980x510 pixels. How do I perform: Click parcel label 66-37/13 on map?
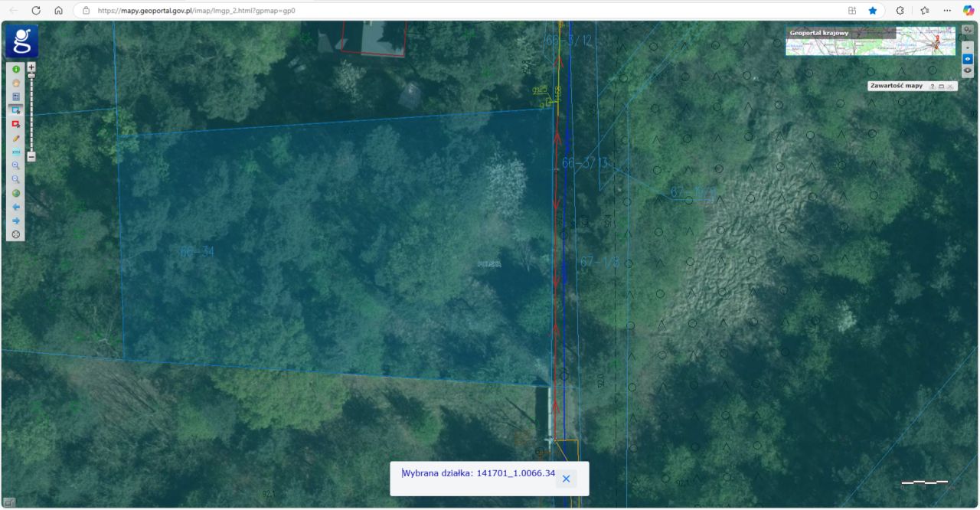point(586,163)
